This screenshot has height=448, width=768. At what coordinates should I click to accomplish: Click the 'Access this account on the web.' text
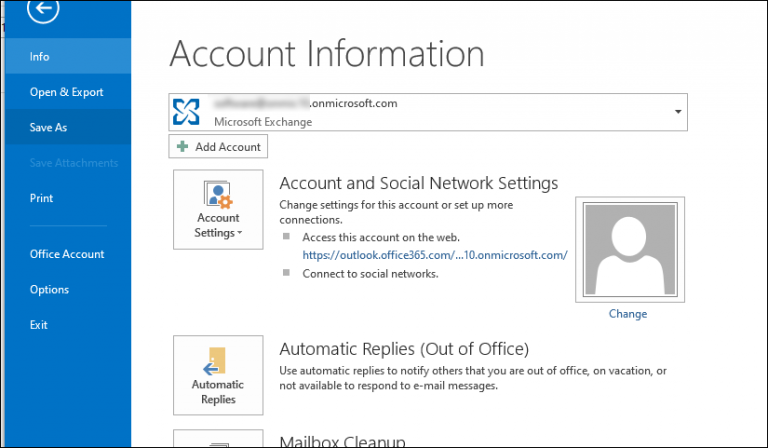(381, 237)
